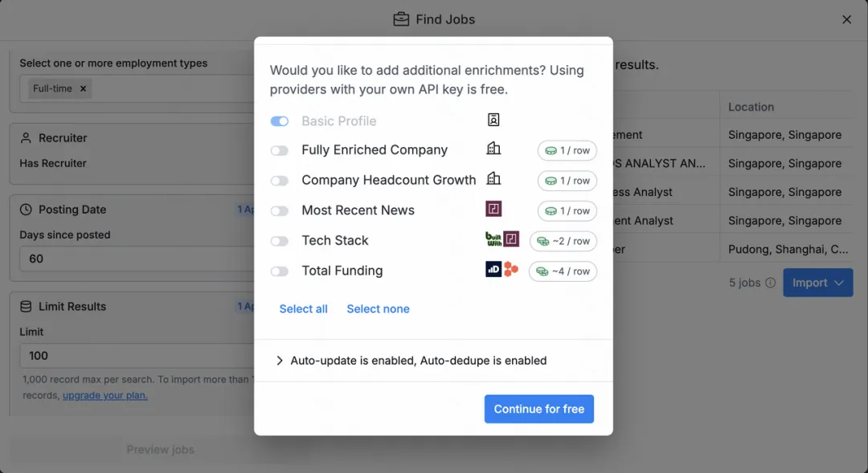Enable Fully Enriched Company enrichment toggle
This screenshot has height=473, width=868.
[x=280, y=150]
